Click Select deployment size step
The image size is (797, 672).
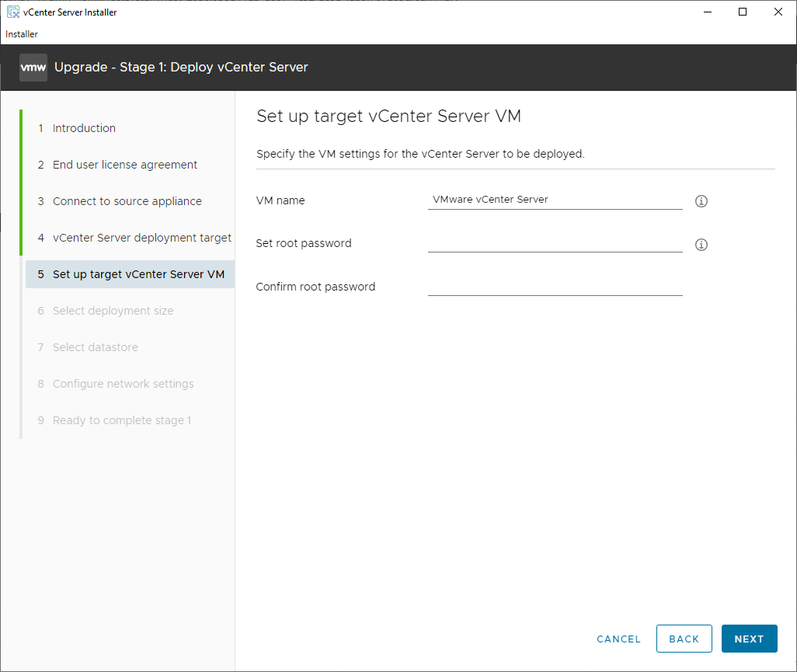[113, 311]
